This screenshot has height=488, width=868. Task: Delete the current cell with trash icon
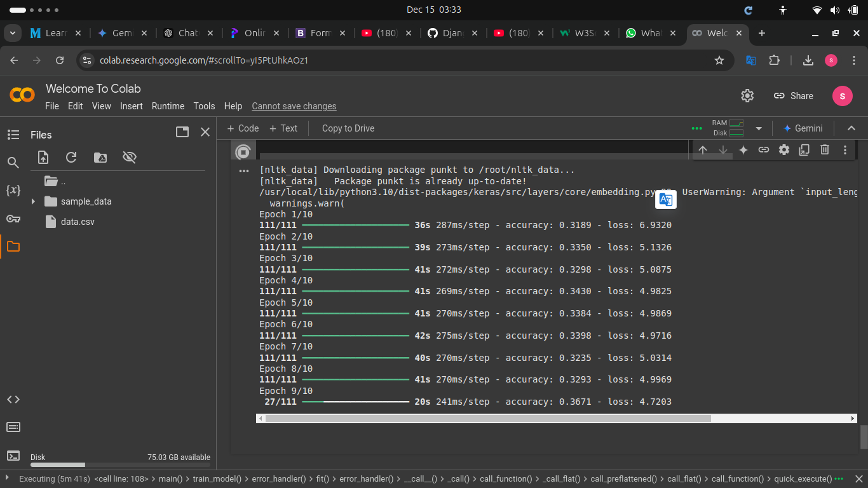coord(825,150)
